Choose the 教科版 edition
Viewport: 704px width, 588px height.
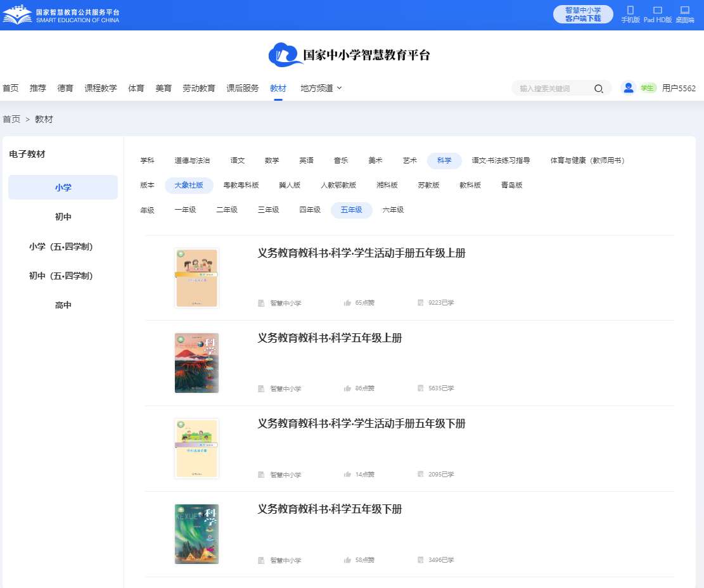(470, 185)
